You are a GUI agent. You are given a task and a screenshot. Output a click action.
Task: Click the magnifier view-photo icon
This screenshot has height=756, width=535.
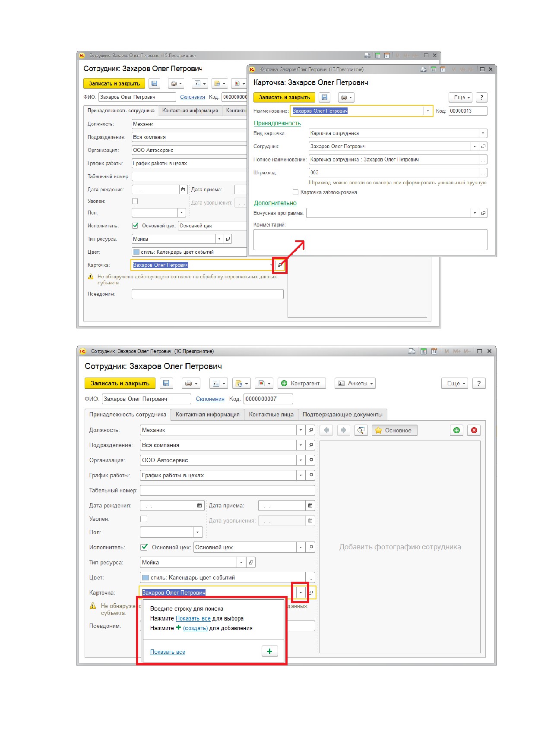[361, 430]
